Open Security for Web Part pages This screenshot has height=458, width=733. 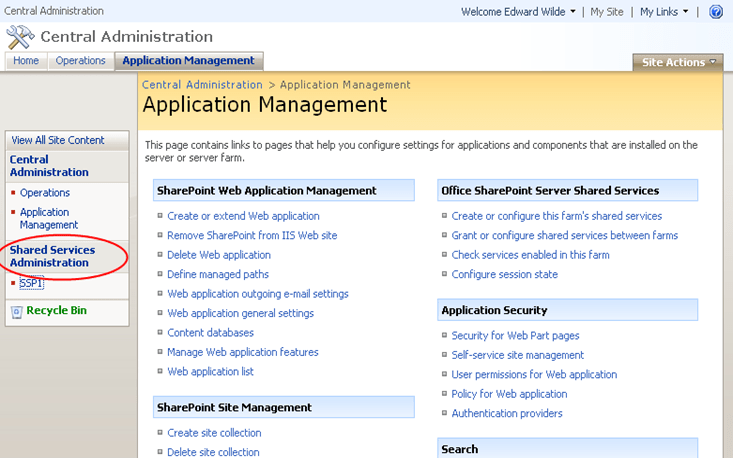(x=515, y=336)
